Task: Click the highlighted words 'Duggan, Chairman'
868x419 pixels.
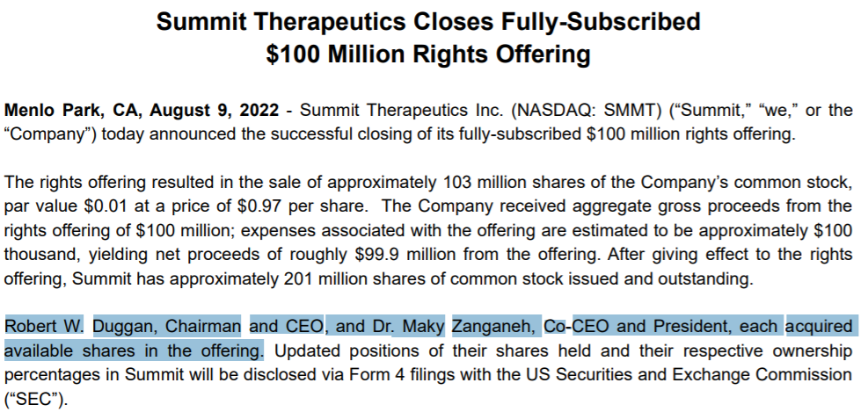Action: pyautogui.click(x=166, y=327)
